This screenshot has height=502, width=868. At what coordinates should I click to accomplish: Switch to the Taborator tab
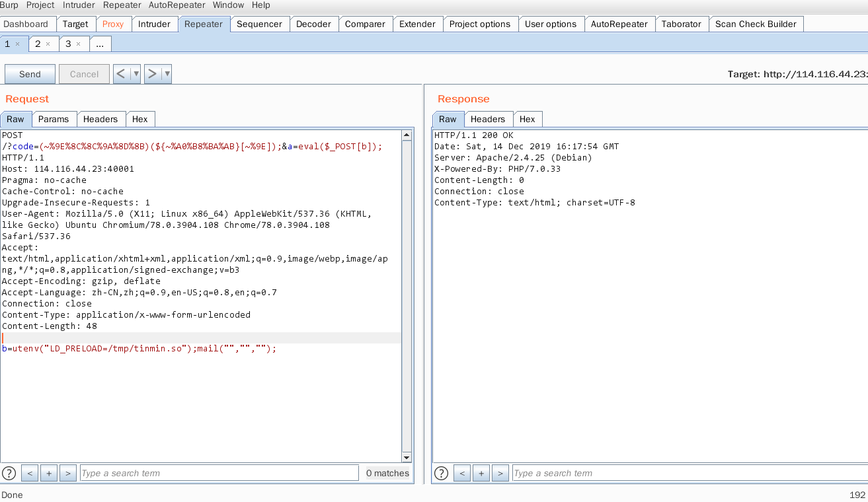[682, 24]
